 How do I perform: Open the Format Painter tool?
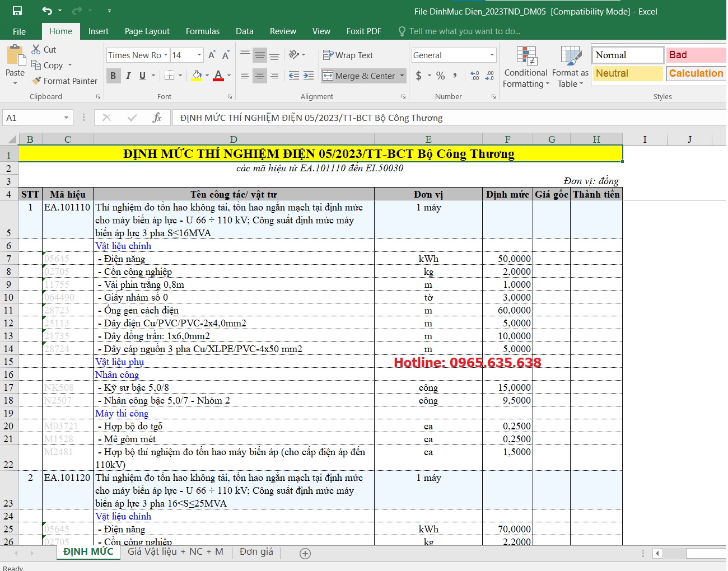pyautogui.click(x=64, y=81)
